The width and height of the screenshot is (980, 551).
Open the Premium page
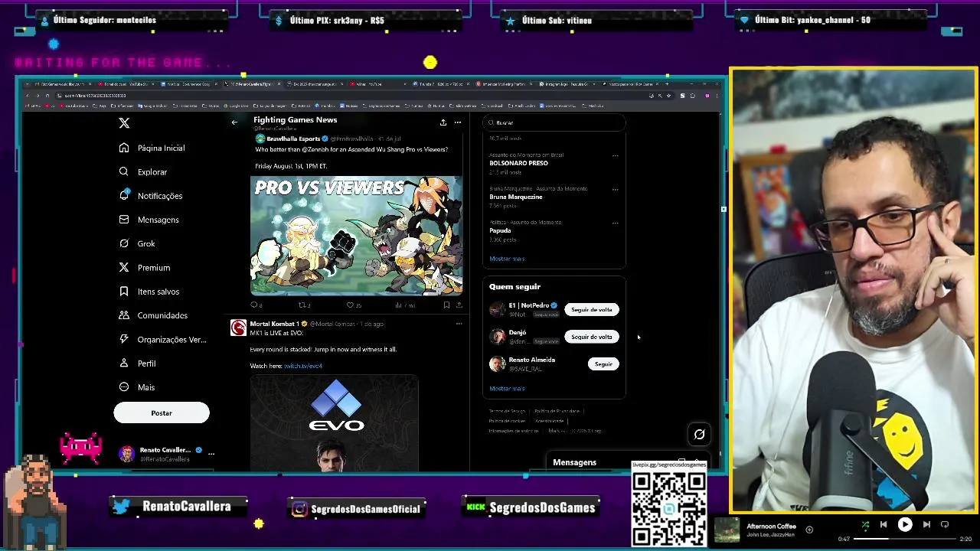coord(145,268)
